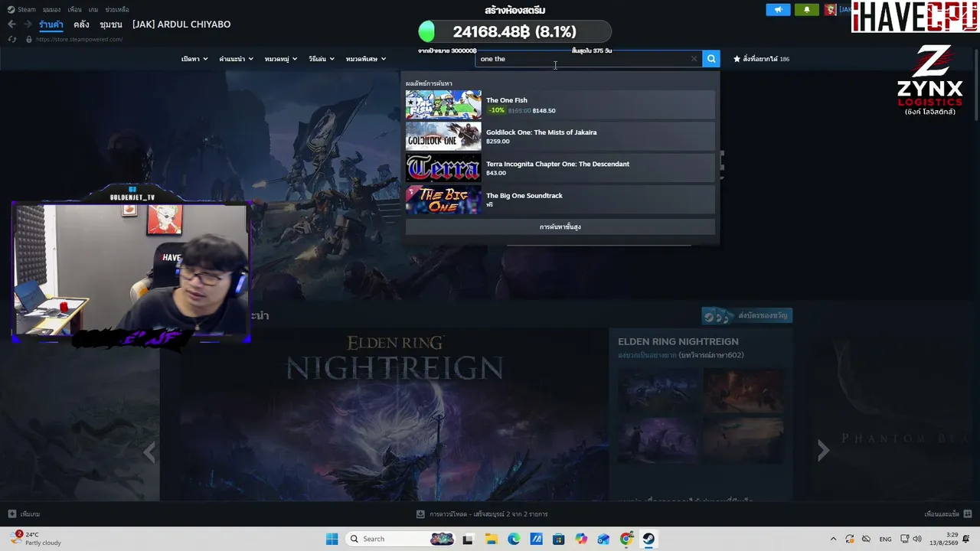Click the Steam page URL address
This screenshot has width=980, height=551.
click(x=79, y=39)
